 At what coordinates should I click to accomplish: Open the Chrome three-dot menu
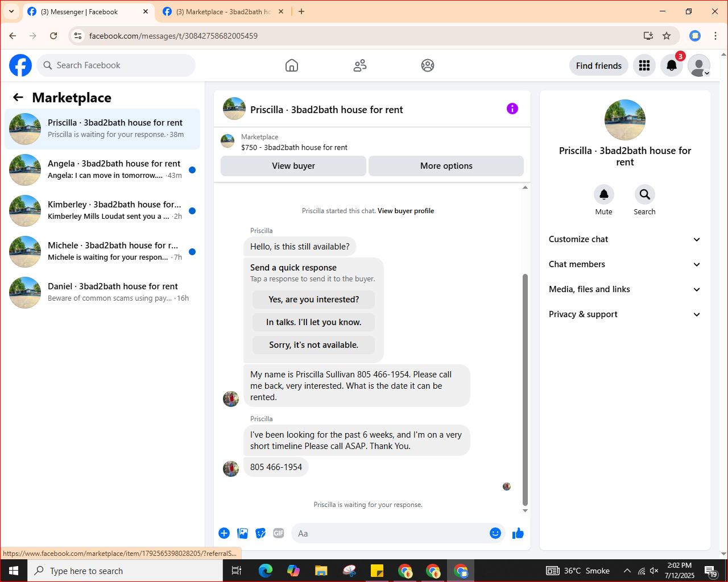(x=715, y=36)
